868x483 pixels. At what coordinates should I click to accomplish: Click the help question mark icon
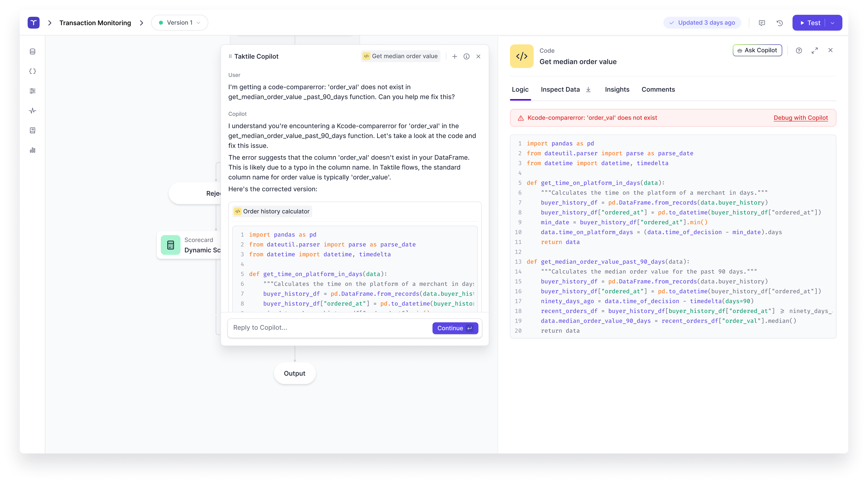(x=799, y=51)
